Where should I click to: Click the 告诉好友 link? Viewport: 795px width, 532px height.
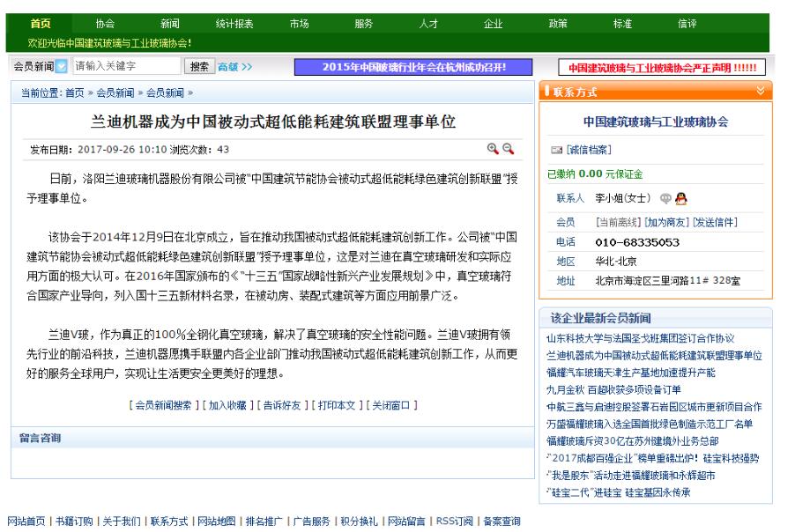(282, 405)
